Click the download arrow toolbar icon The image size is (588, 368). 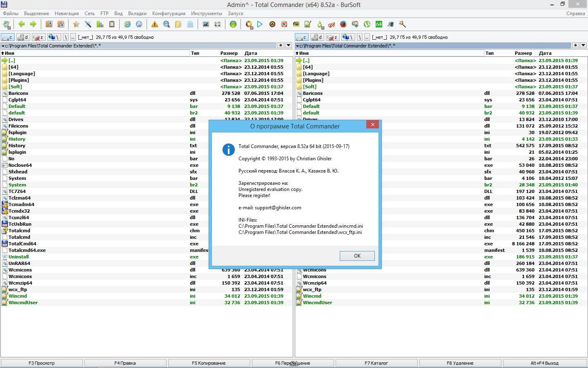355,24
